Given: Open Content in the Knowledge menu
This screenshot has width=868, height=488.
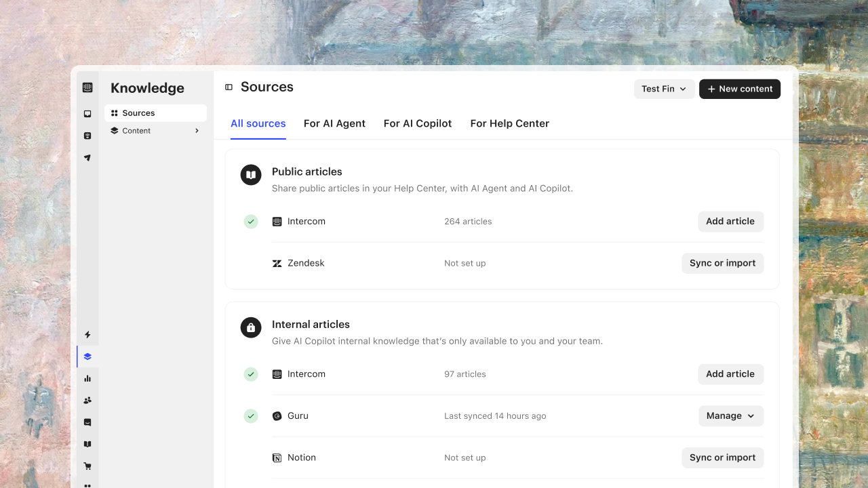Looking at the screenshot, I should (x=156, y=131).
